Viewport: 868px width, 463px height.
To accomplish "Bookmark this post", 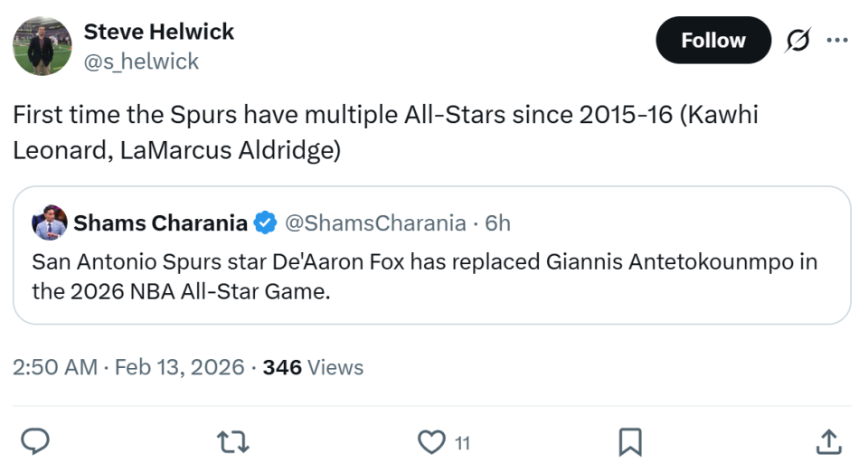I will [629, 441].
